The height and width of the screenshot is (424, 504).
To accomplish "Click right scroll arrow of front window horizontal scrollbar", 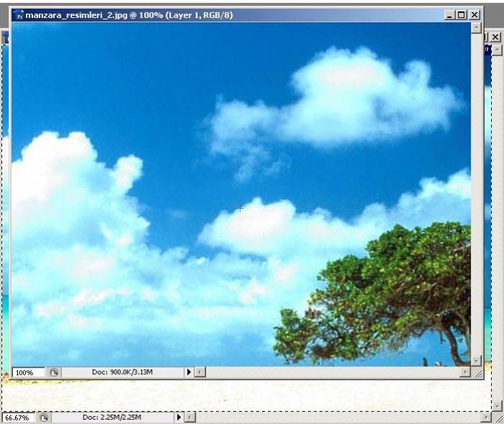I will click(x=465, y=372).
